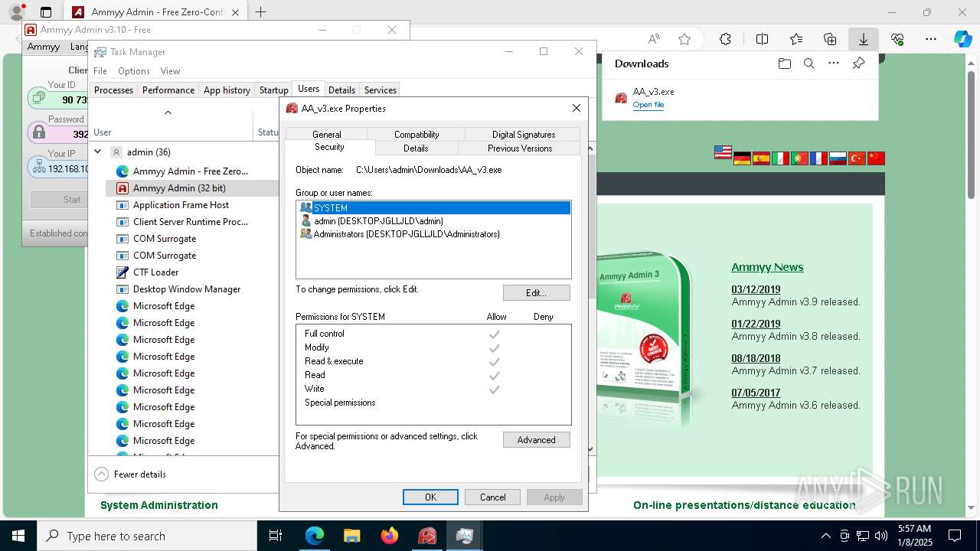
Task: Search downloads using magnifier icon
Action: [x=808, y=64]
